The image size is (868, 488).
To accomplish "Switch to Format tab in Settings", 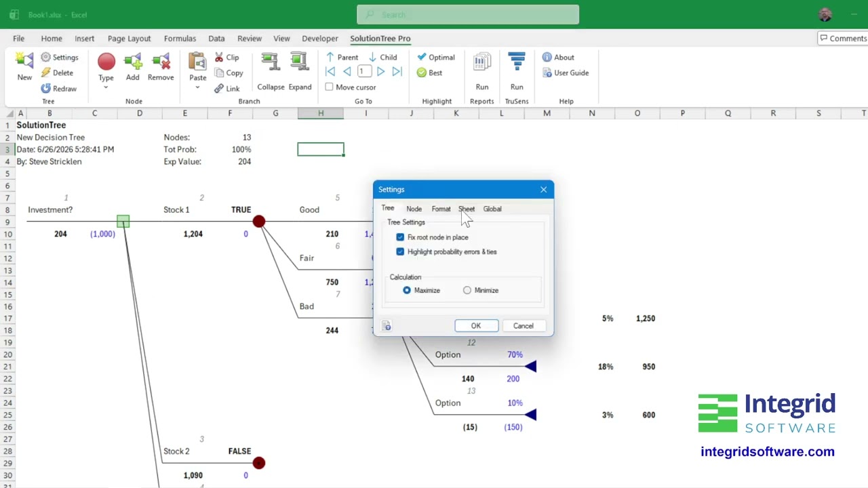I will (x=441, y=209).
